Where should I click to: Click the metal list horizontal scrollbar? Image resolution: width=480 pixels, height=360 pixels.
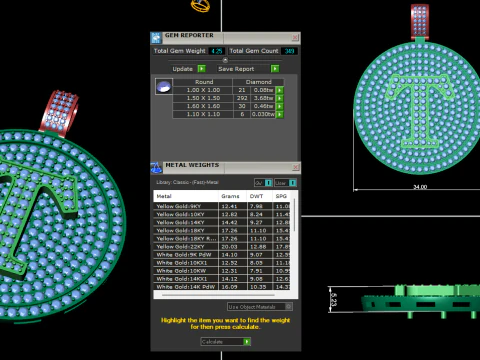pyautogui.click(x=218, y=295)
